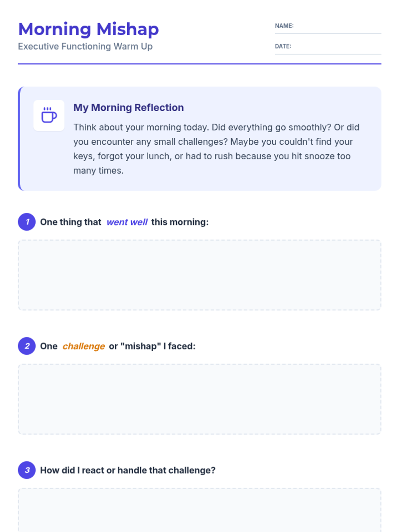The image size is (399, 532).
Task: Click the number 1 circle badge
Action: [x=27, y=222]
